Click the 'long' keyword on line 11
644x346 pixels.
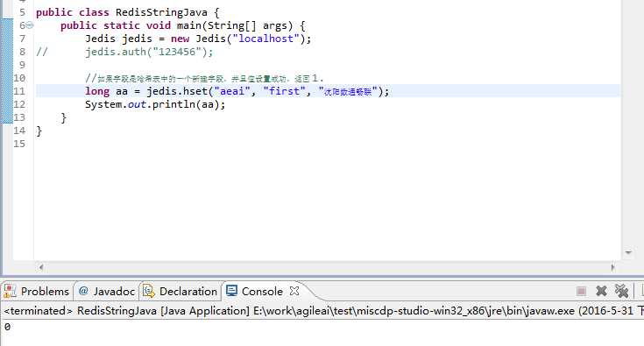(97, 91)
